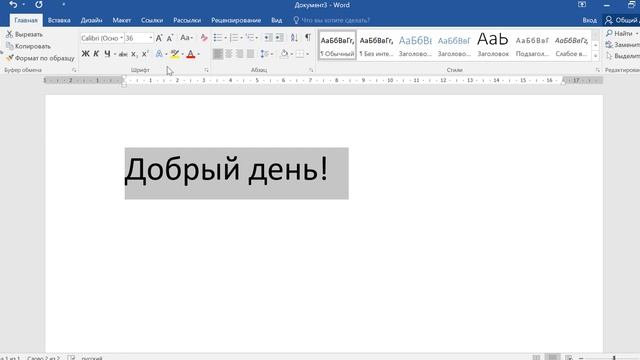This screenshot has width=640, height=360.
Task: Copy selection with Копировать
Action: pos(28,46)
